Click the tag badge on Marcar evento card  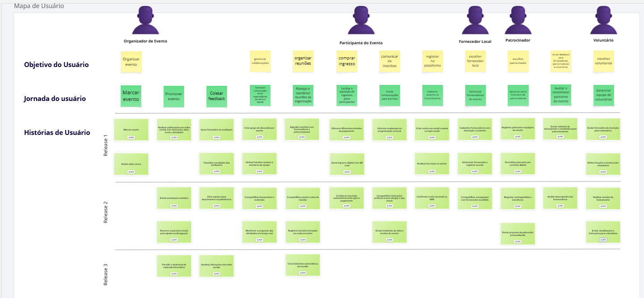click(131, 137)
